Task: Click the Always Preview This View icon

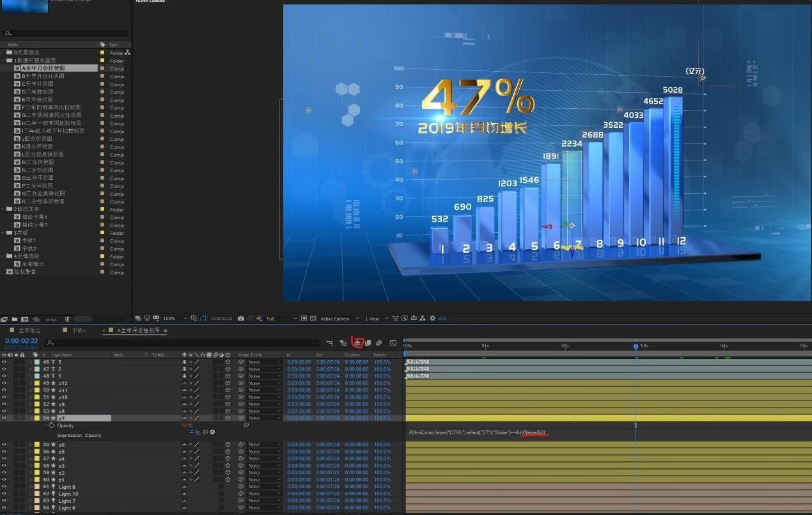Action: 138,318
